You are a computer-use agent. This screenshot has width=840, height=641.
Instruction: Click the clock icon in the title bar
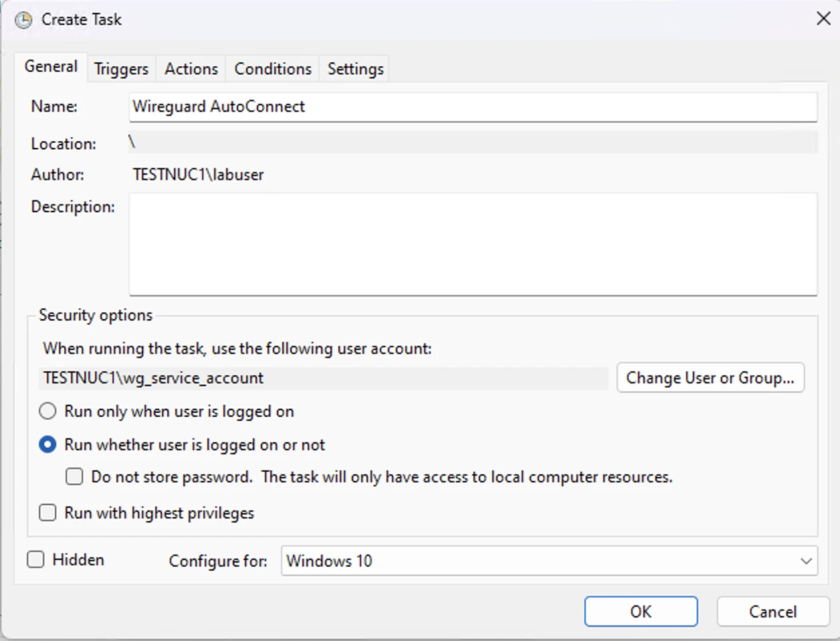tap(22, 19)
